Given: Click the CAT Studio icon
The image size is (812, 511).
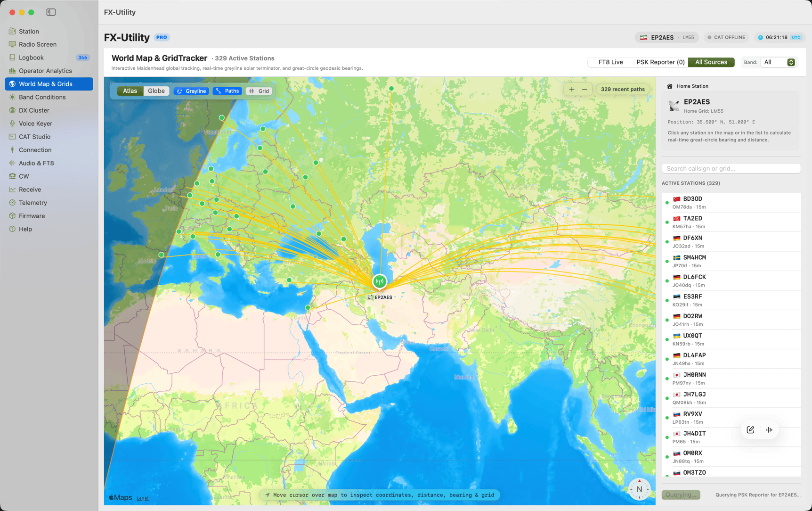Looking at the screenshot, I should [12, 137].
